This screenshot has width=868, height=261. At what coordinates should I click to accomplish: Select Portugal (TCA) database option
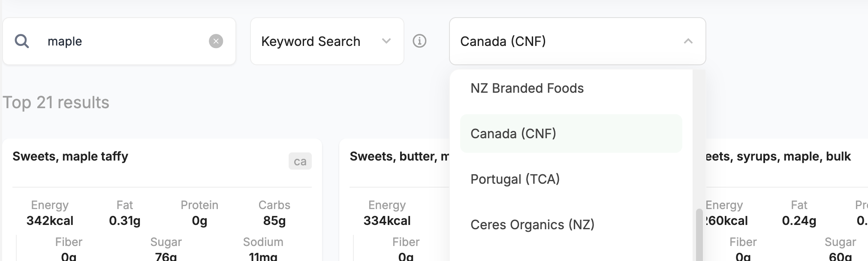pos(515,179)
